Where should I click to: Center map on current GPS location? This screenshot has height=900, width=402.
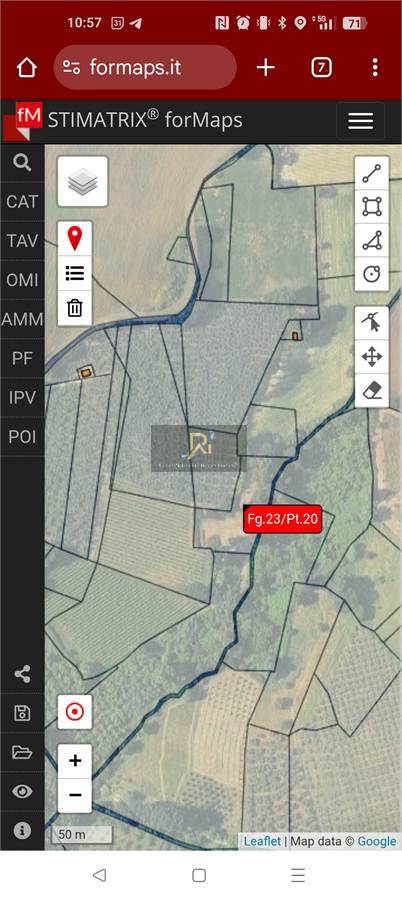coord(75,712)
